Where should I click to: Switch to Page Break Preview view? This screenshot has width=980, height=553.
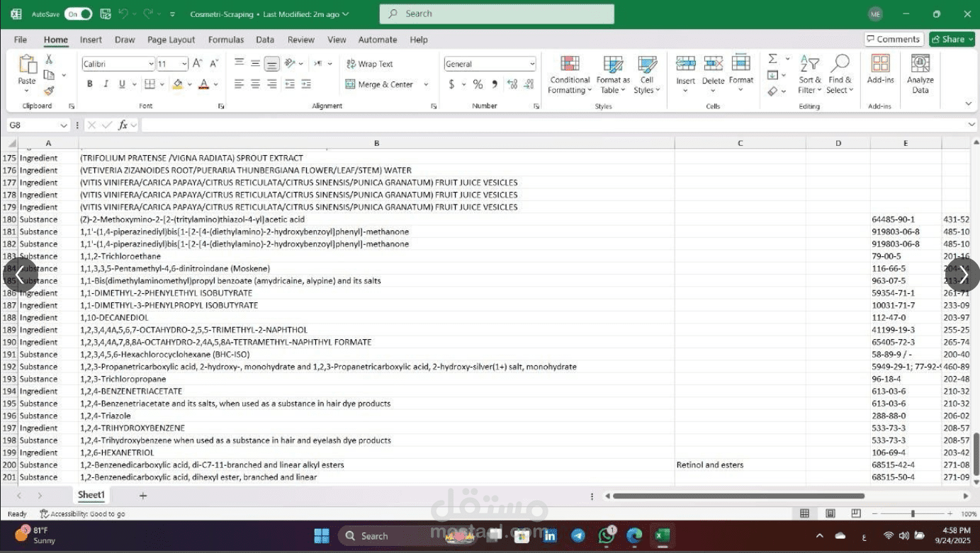click(x=855, y=513)
